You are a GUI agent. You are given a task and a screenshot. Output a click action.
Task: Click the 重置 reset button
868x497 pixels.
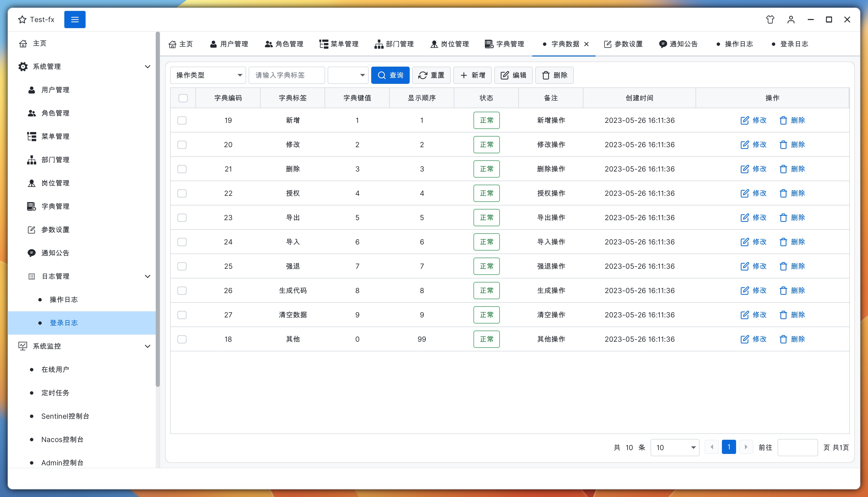tap(431, 75)
